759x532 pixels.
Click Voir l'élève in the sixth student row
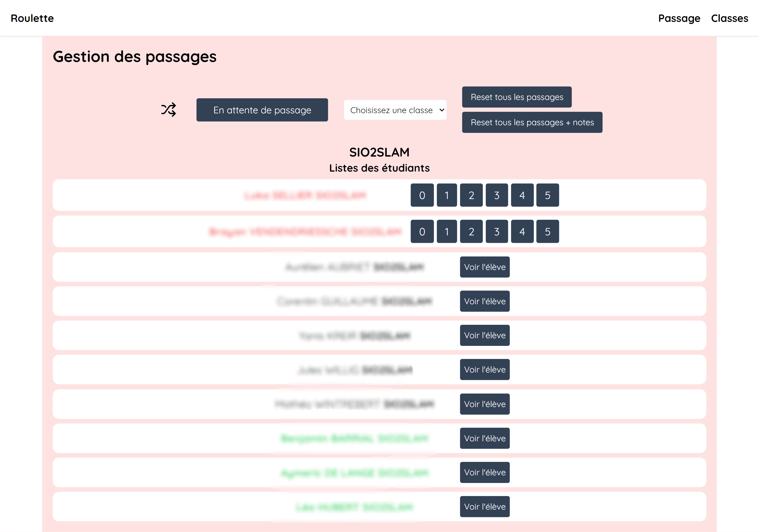[x=484, y=370]
